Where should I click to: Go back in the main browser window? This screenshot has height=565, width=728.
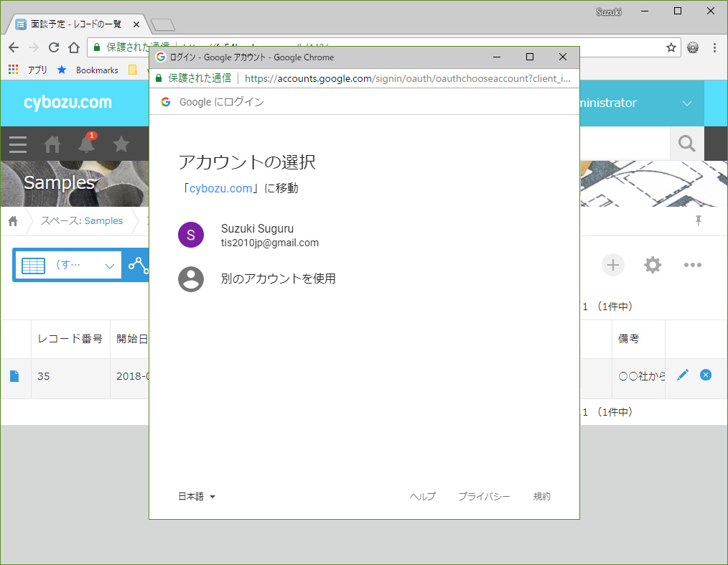[14, 47]
